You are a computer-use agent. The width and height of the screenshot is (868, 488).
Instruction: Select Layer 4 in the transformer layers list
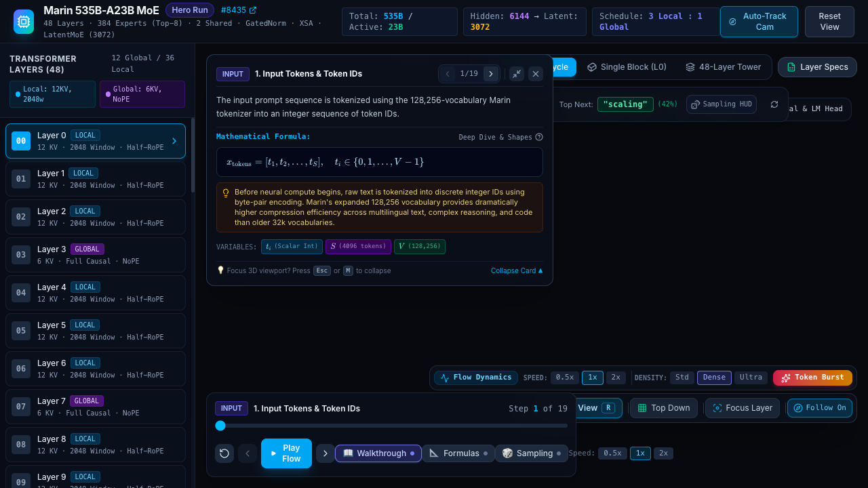pos(96,293)
